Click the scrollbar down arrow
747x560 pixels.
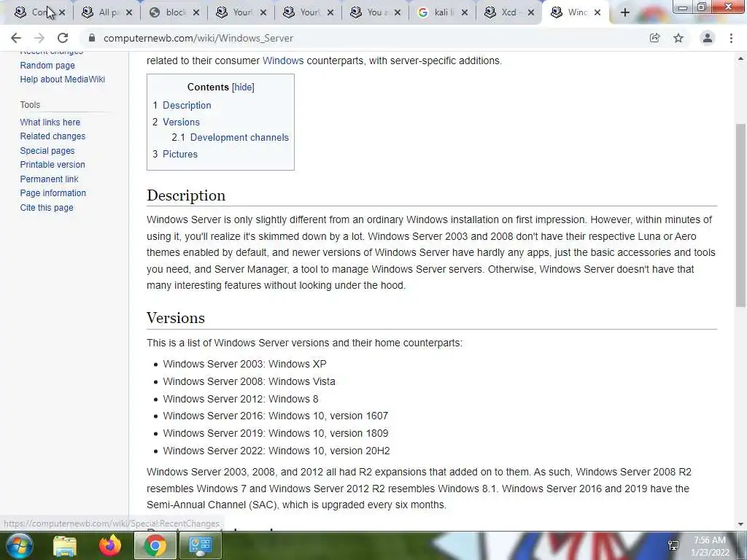(x=740, y=524)
